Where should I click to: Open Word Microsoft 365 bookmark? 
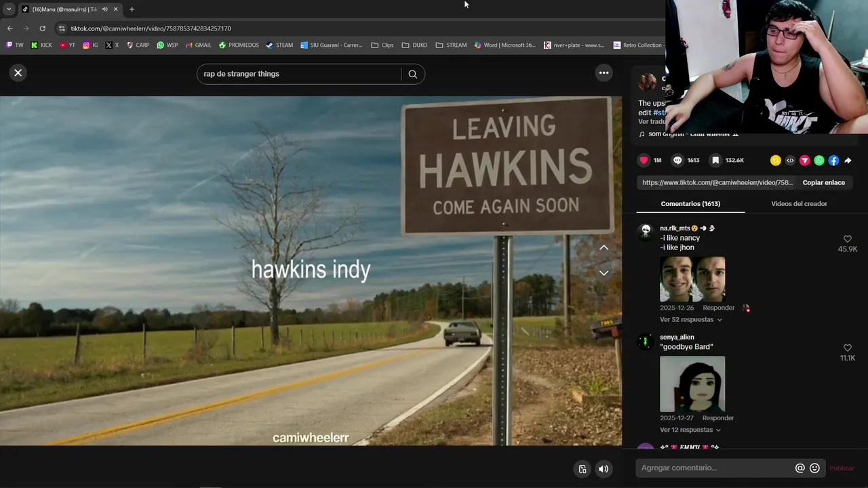(505, 45)
